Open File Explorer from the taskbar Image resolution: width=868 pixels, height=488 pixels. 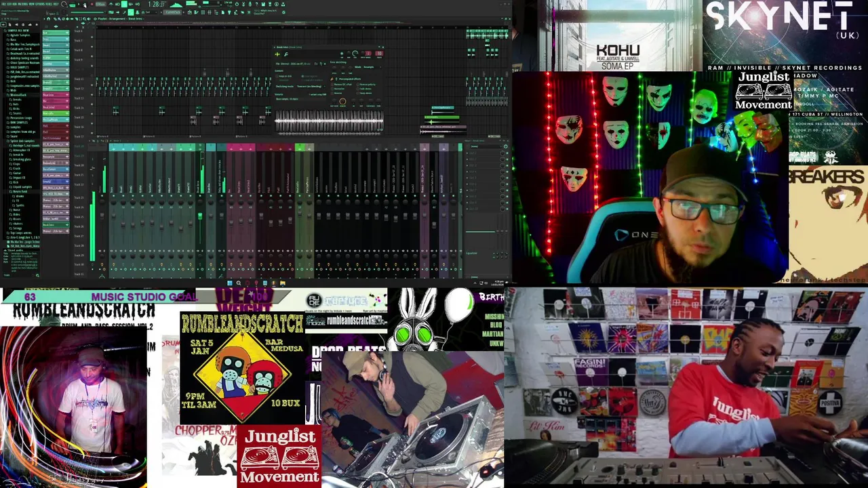(283, 283)
